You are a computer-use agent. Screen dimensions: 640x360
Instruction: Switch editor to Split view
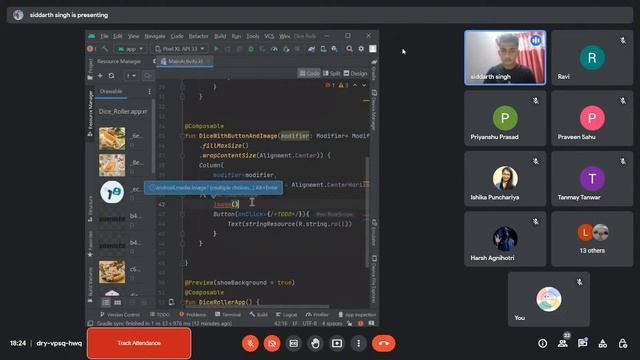click(331, 73)
